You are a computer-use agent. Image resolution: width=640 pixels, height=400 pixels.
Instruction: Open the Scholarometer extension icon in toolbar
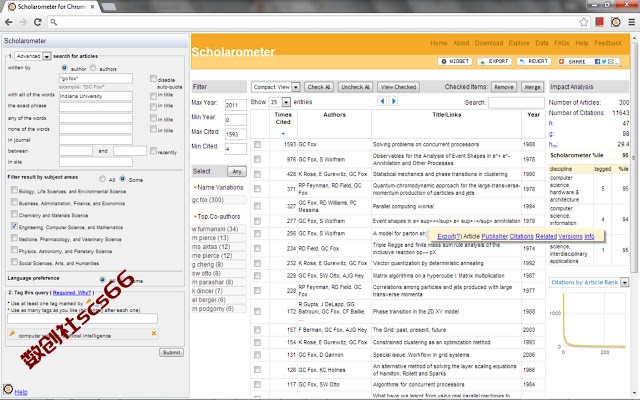coord(616,22)
